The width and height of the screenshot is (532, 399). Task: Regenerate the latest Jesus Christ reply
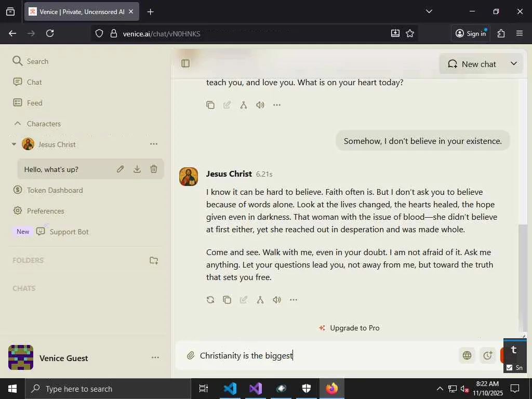point(210,300)
